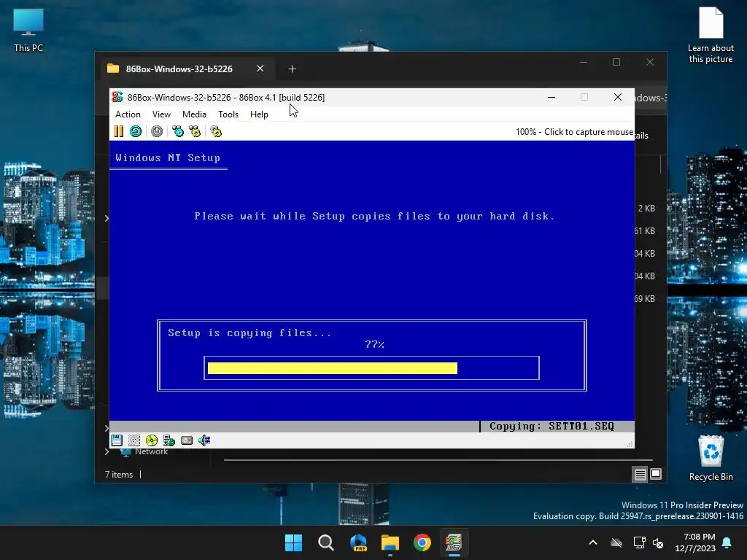Image resolution: width=747 pixels, height=560 pixels.
Task: Click 'Setup is copying files...' text
Action: pos(249,332)
